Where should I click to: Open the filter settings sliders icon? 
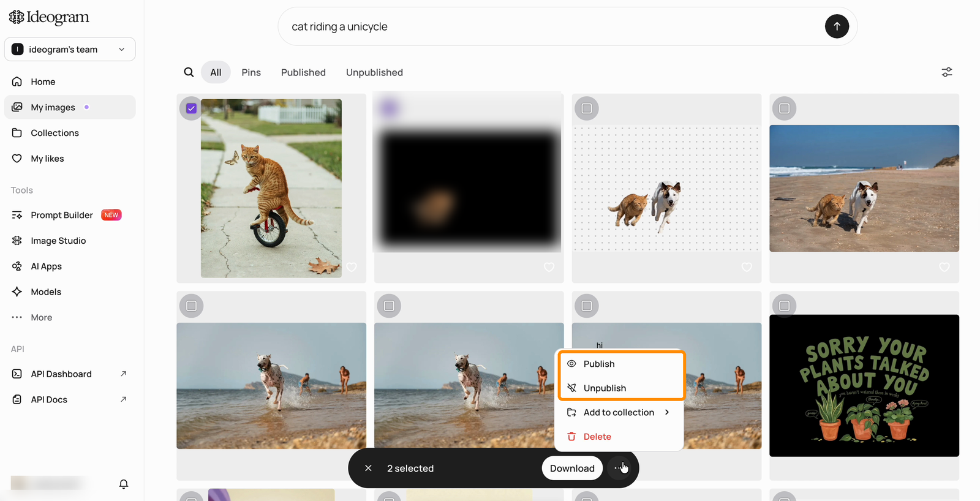coord(947,72)
